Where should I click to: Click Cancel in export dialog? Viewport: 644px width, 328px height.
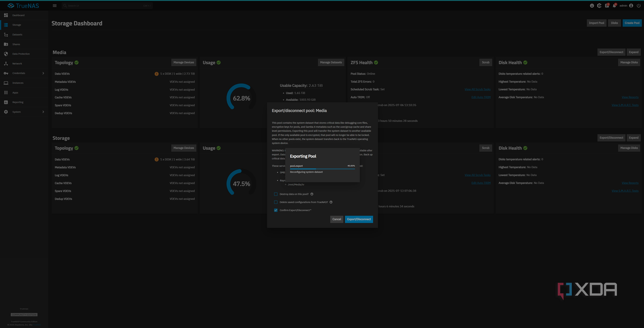pyautogui.click(x=337, y=219)
